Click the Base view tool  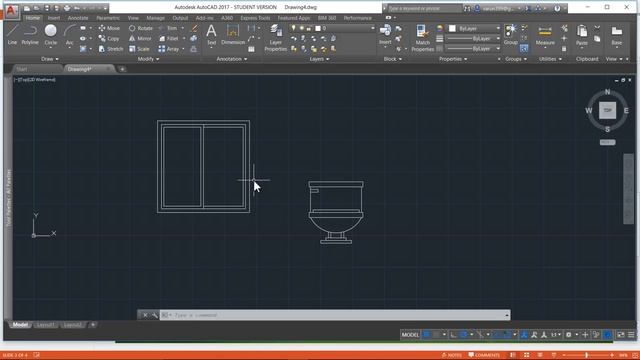(616, 35)
